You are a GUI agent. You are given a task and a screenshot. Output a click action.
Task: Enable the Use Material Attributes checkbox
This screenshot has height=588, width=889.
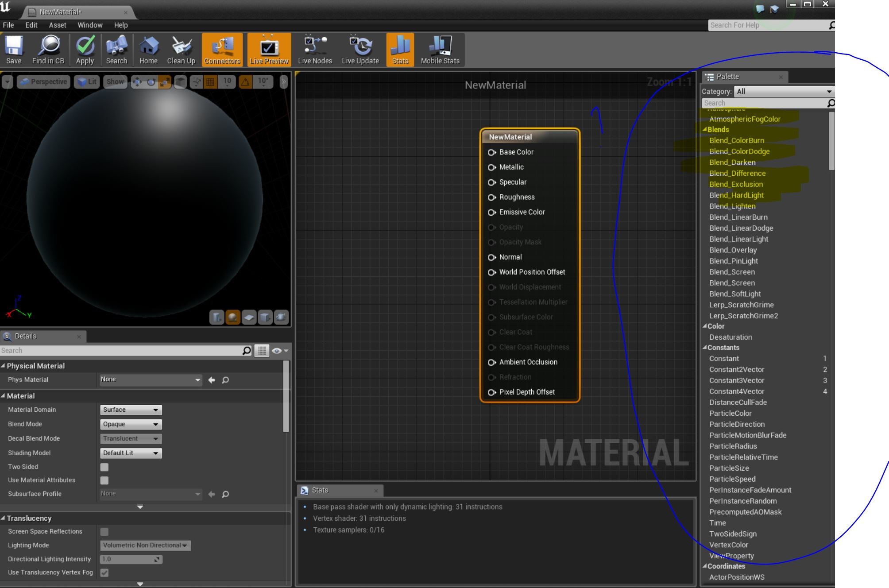(104, 480)
